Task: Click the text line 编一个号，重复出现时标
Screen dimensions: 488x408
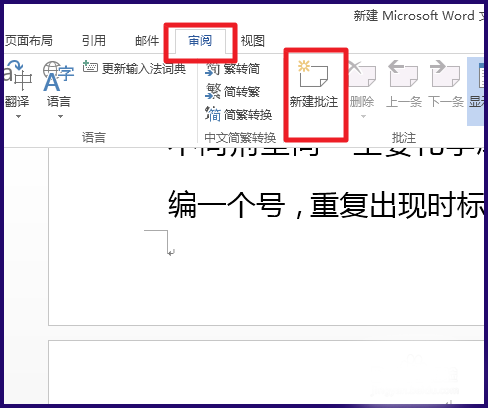Action: click(326, 204)
